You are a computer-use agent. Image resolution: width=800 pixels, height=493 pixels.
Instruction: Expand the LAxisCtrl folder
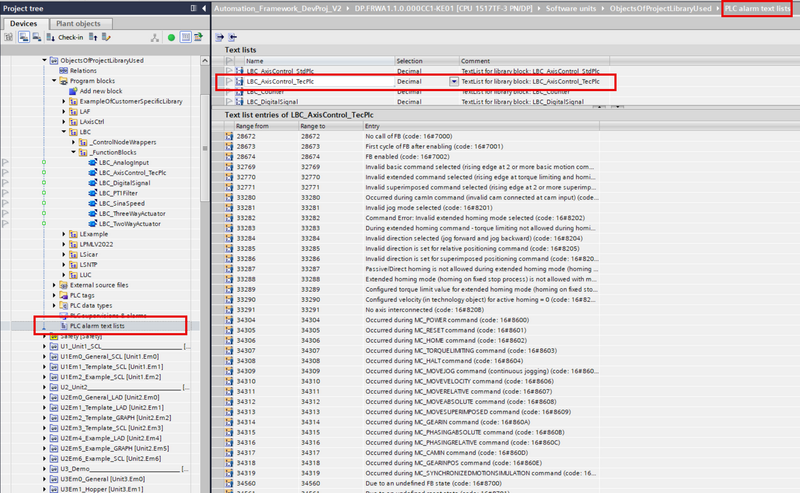(x=64, y=121)
